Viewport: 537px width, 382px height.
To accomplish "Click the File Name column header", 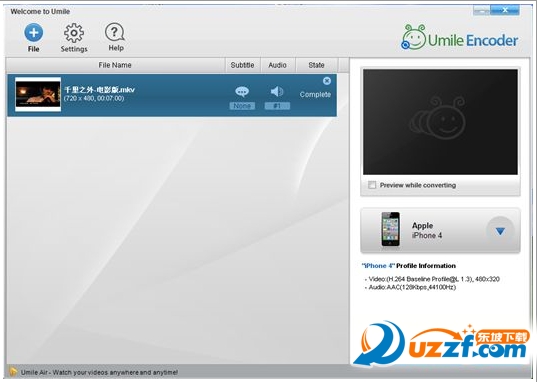I will click(115, 65).
